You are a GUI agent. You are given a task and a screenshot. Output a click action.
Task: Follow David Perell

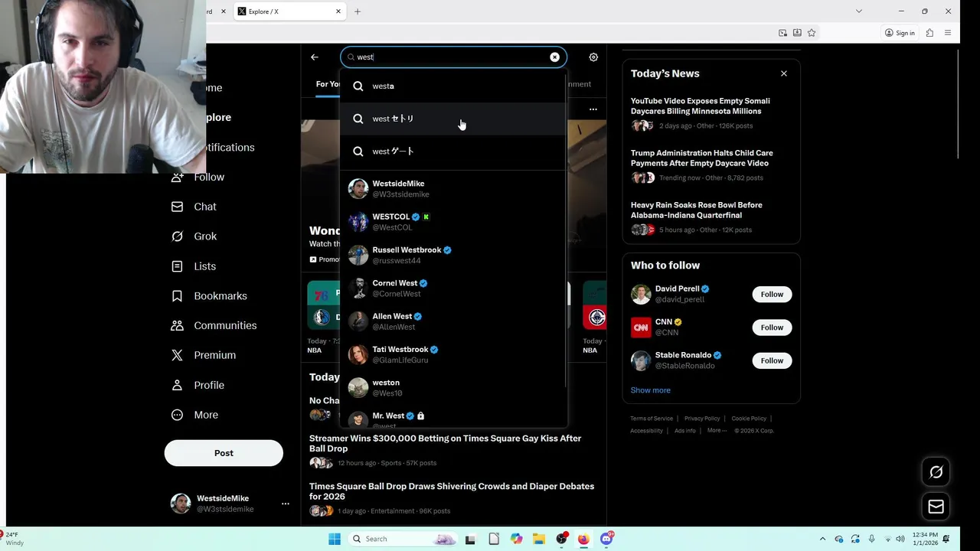772,294
